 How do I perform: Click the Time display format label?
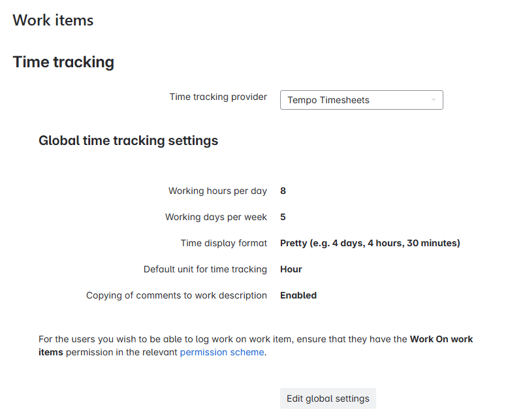[x=224, y=243]
